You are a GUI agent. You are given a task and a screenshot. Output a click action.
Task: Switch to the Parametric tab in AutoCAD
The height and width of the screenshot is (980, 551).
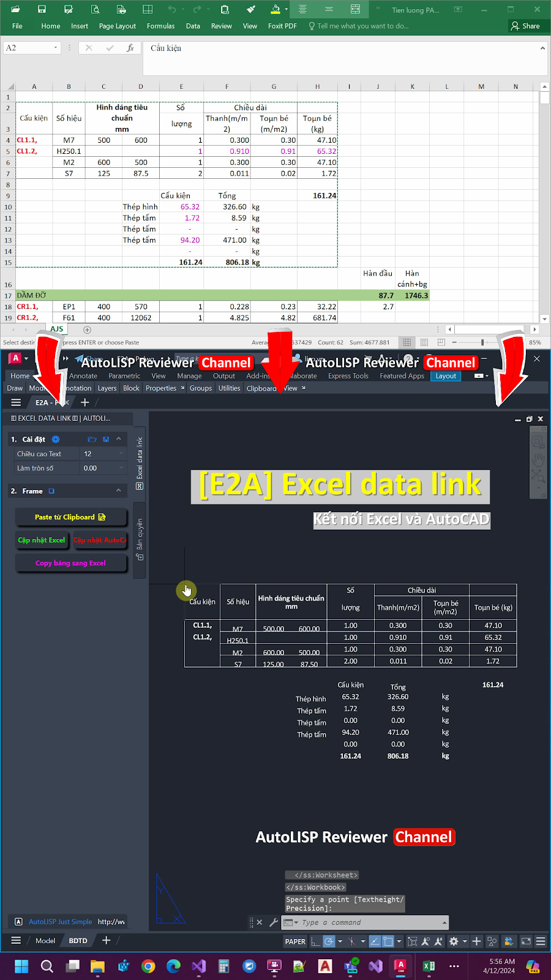click(x=124, y=376)
